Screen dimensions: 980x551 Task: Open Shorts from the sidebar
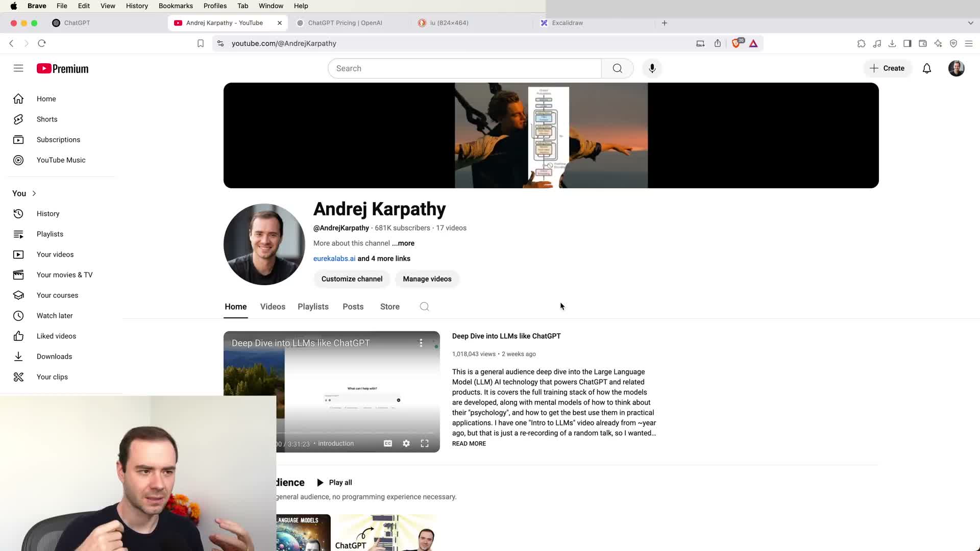(47, 119)
